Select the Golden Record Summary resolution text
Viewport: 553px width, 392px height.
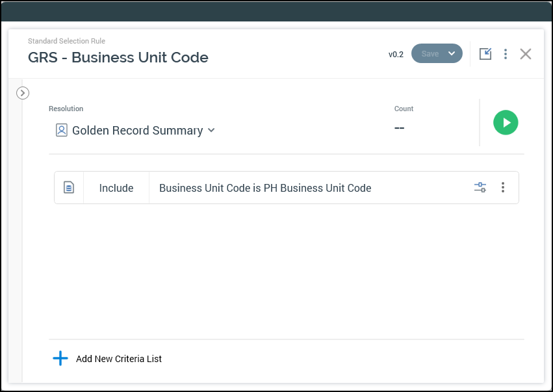137,131
